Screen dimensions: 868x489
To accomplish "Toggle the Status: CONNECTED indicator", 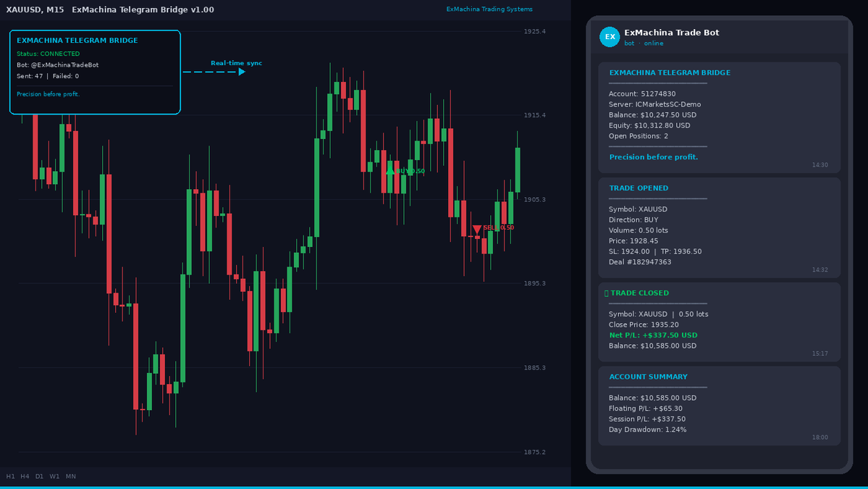I will click(50, 53).
